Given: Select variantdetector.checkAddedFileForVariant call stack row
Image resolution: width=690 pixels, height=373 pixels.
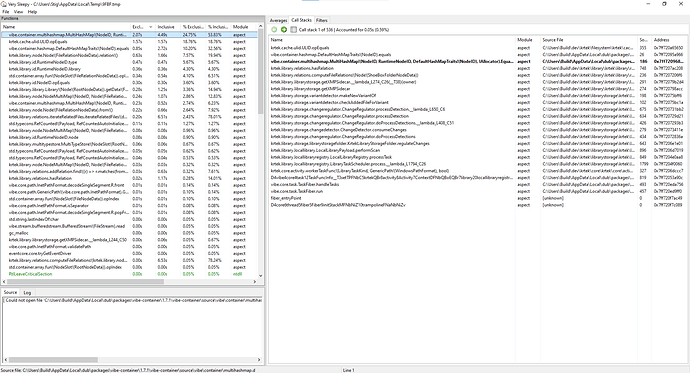Looking at the screenshot, I should tap(478, 102).
